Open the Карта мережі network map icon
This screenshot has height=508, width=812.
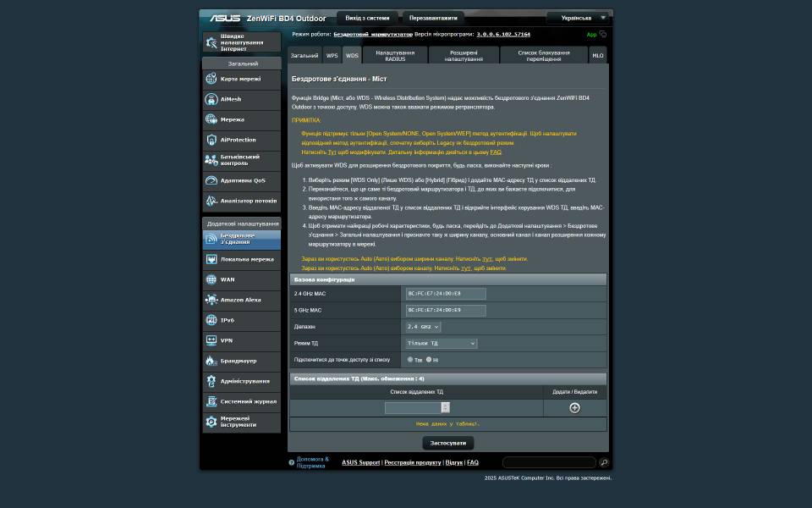tap(211, 79)
